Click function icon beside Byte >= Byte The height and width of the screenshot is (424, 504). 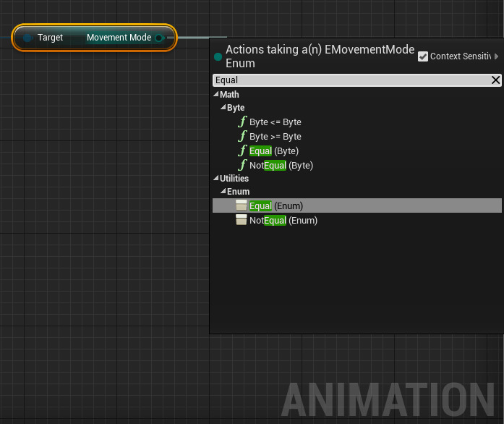tap(242, 137)
